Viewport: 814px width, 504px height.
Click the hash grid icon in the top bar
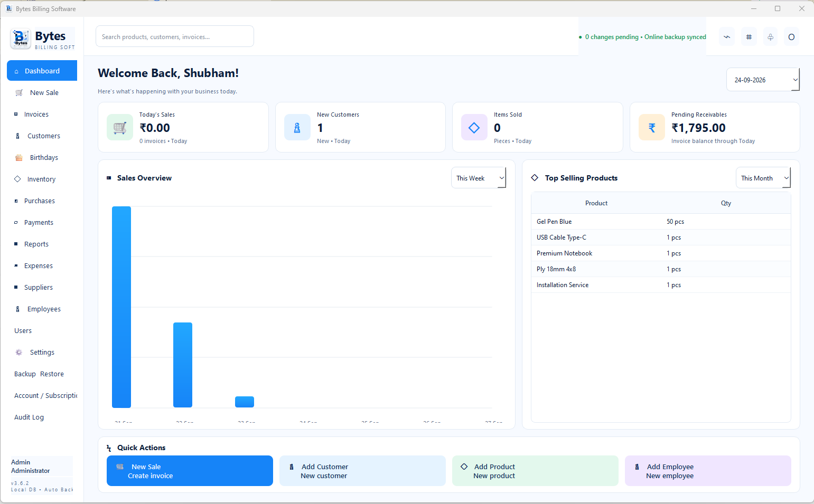pyautogui.click(x=748, y=37)
